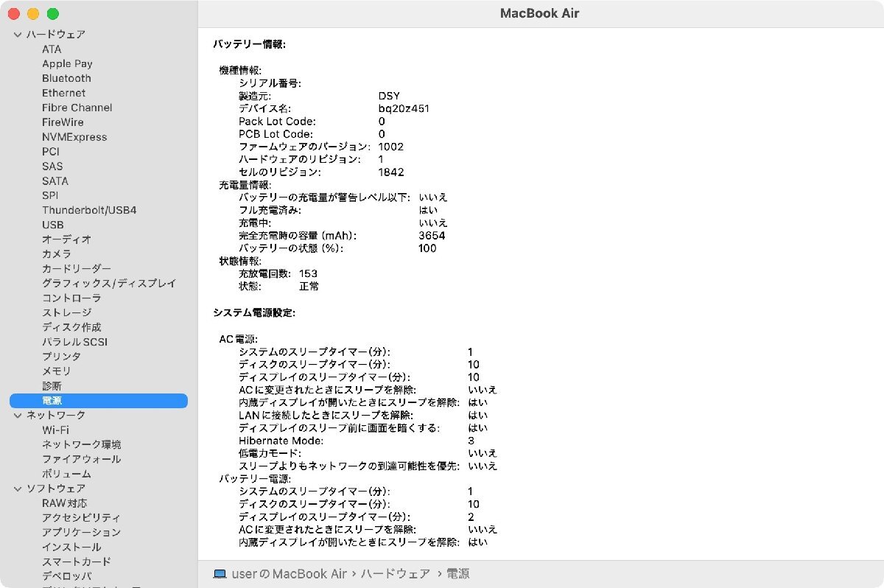Click 電源 in the bottom path bar
The height and width of the screenshot is (588, 884).
457,574
